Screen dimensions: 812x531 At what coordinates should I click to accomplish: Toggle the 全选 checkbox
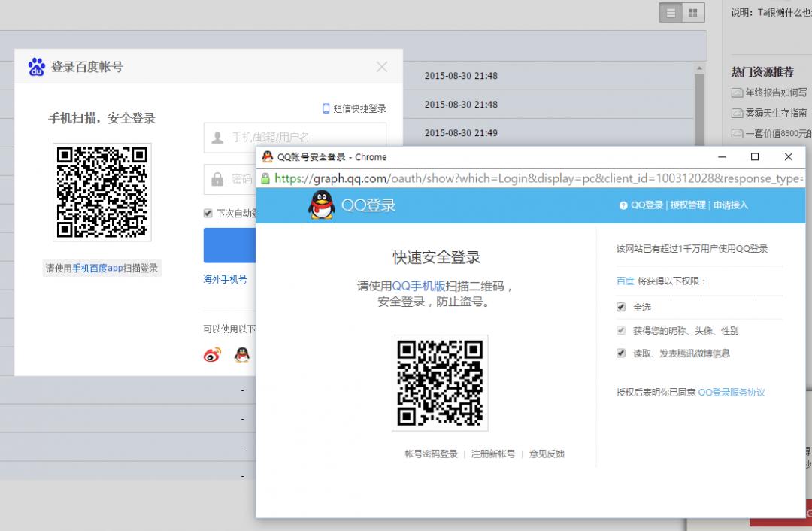[621, 308]
